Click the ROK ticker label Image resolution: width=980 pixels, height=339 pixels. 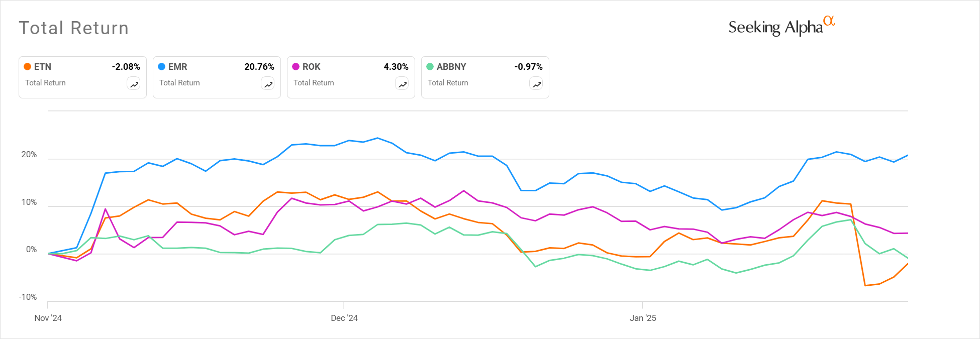311,66
